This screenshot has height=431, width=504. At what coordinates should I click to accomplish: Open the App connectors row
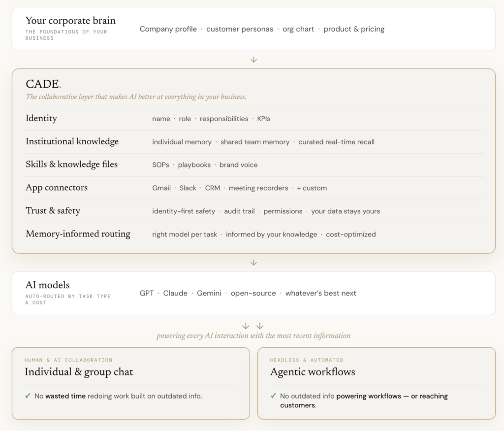pos(253,188)
